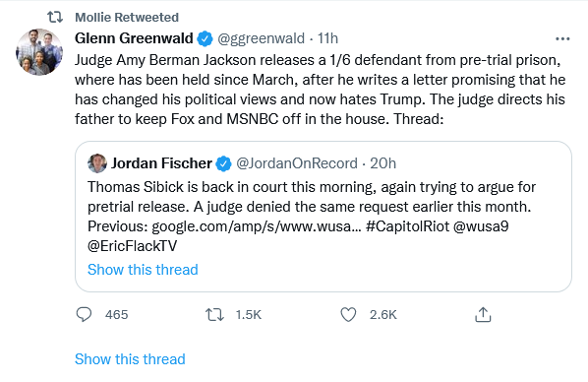
Task: Open the #CapitolRiot hashtag
Action: pos(407,226)
